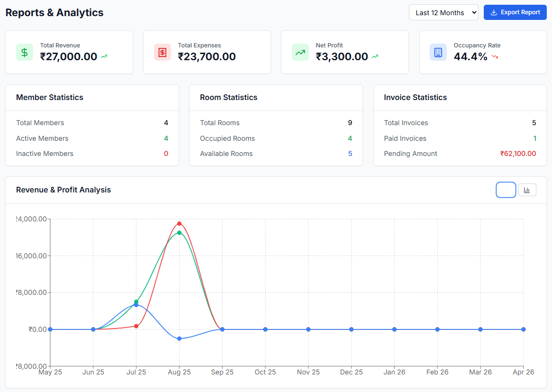The image size is (552, 392).
Task: Click the red Total Expenses receipt icon
Action: (163, 53)
